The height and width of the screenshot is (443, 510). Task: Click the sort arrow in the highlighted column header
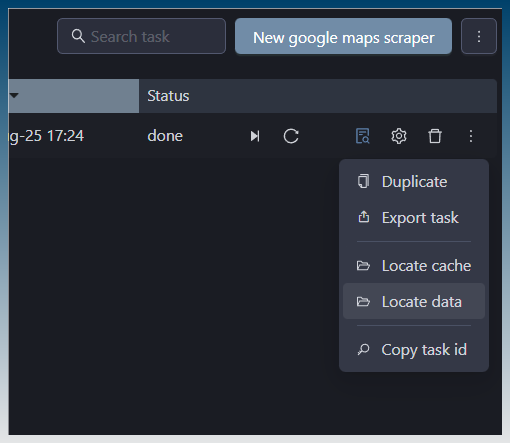pyautogui.click(x=14, y=96)
